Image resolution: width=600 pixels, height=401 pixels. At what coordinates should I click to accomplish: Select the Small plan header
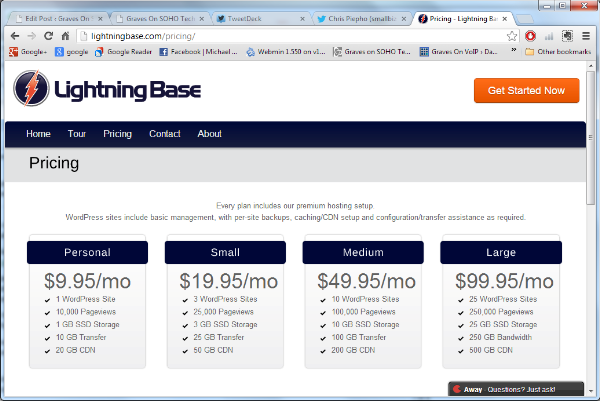225,252
